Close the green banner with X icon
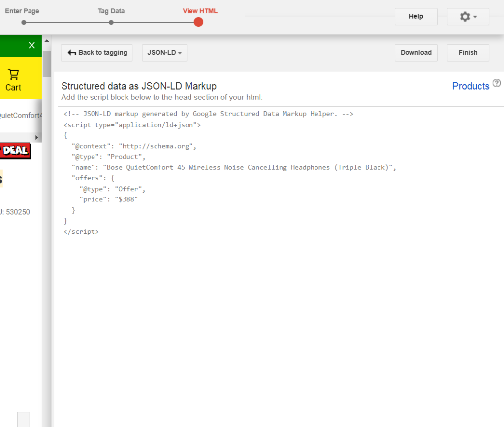 [x=31, y=45]
